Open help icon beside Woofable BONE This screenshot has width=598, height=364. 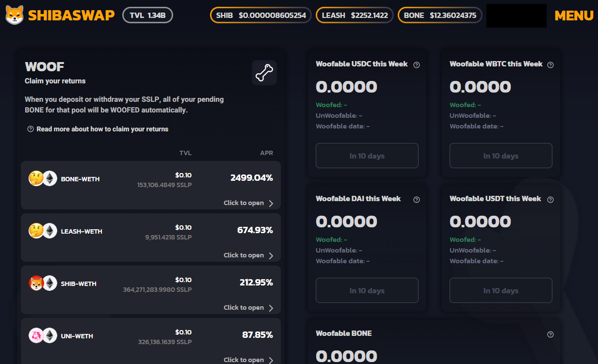tap(550, 334)
